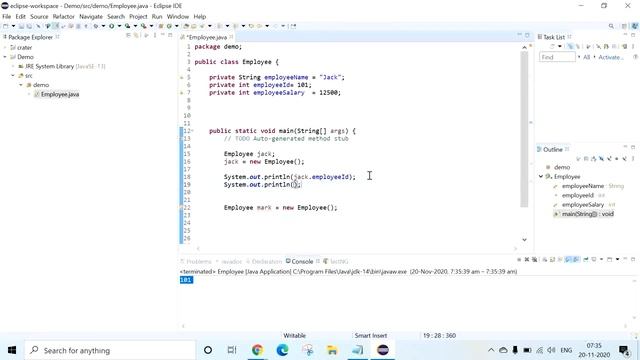
Task: Launch the Debug toolbar button
Action: [x=96, y=26]
